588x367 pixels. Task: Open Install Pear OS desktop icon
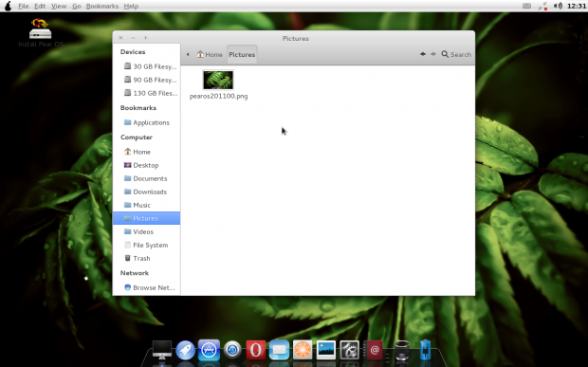pos(41,32)
